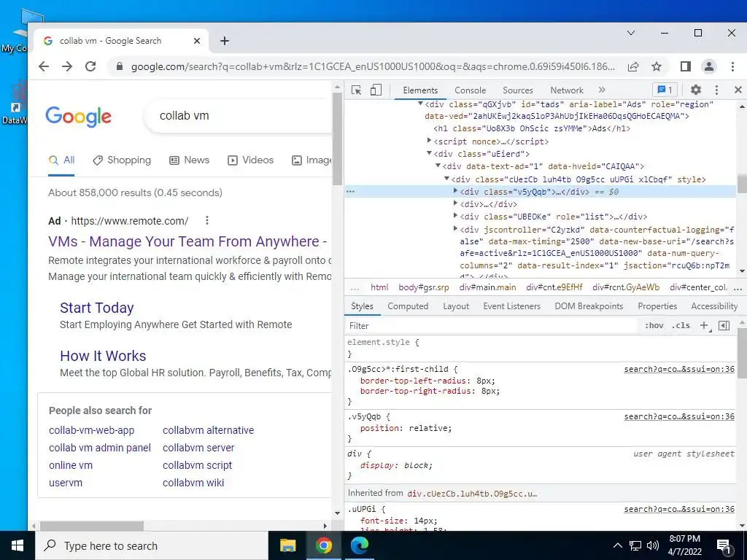Collapse the cUezCb div node
The image size is (747, 560).
tap(447, 179)
